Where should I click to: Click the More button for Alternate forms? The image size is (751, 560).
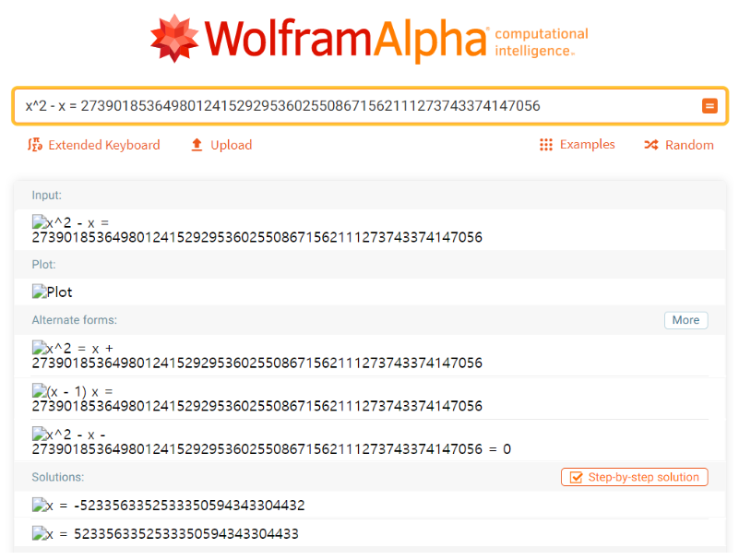(x=685, y=320)
